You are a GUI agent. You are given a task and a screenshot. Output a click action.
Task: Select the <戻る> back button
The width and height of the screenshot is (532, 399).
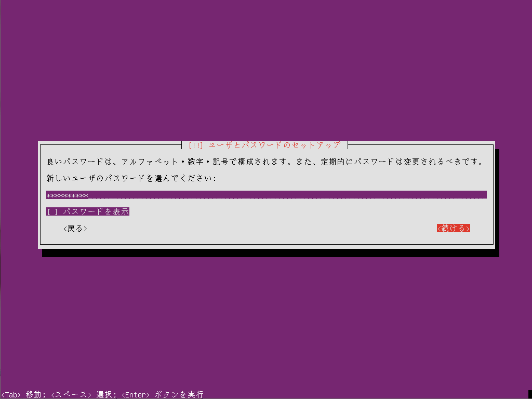75,229
